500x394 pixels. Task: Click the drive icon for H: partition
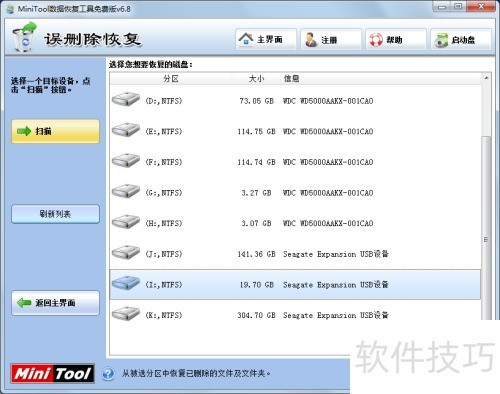(x=126, y=222)
